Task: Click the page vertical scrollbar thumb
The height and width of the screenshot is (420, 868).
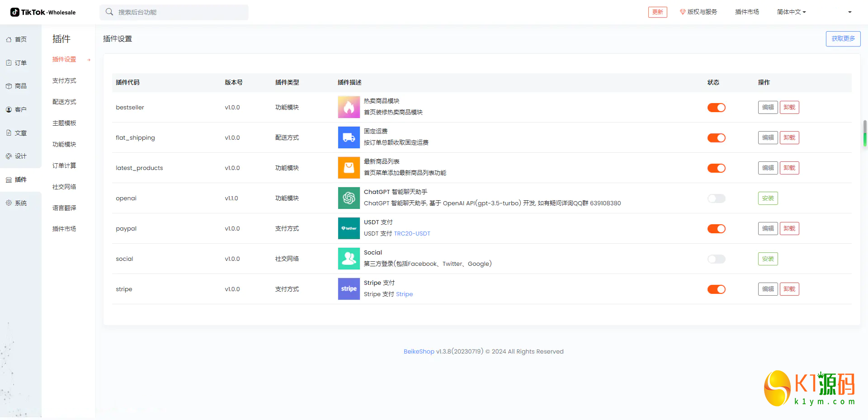Action: [x=865, y=133]
